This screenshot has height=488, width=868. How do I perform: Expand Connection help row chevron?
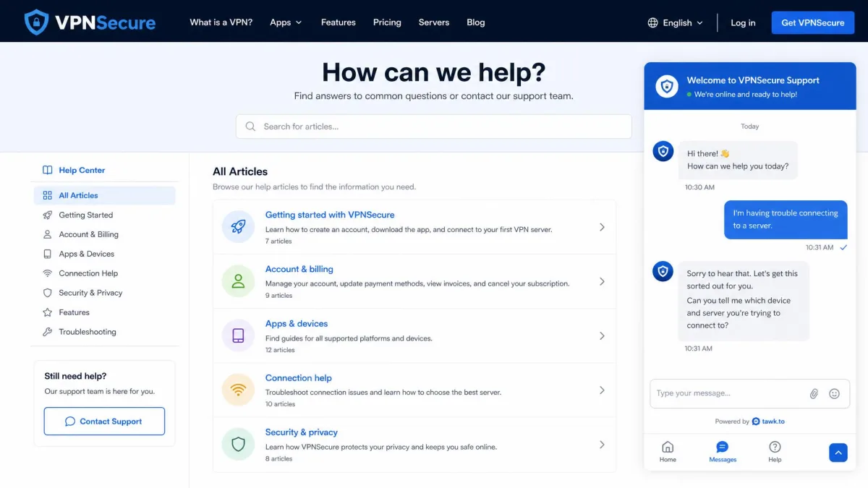602,390
